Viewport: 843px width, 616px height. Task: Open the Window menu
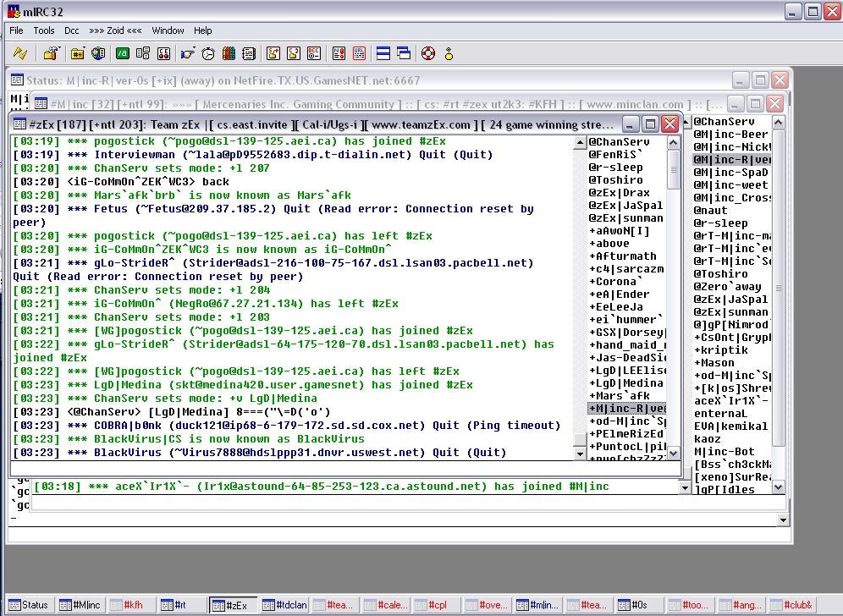click(168, 30)
